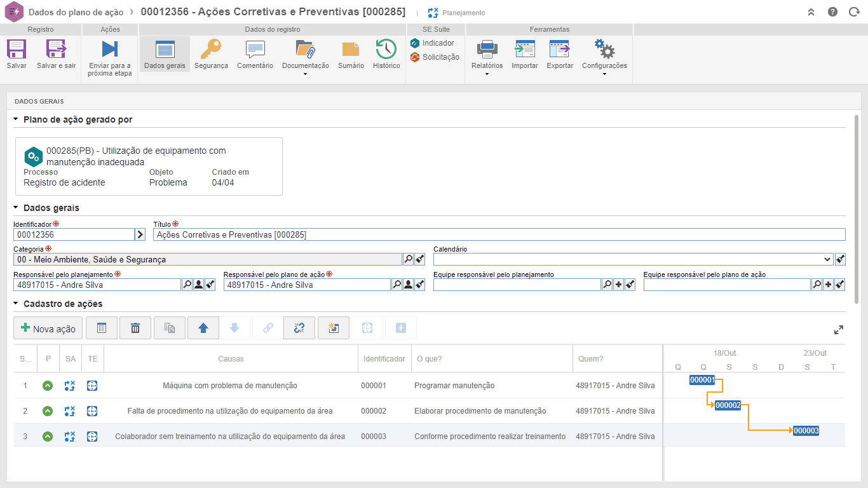Open the 000285(PB) problem card
Image resolution: width=868 pixels, height=488 pixels.
[149, 166]
